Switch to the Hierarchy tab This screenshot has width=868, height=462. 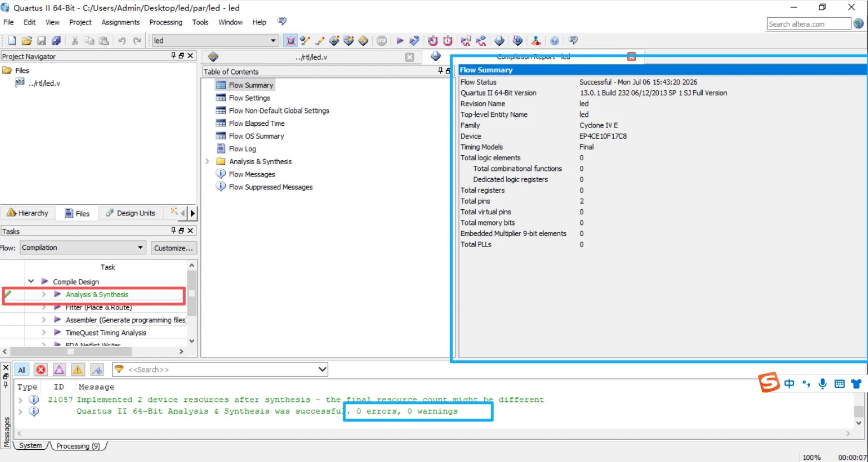(28, 213)
